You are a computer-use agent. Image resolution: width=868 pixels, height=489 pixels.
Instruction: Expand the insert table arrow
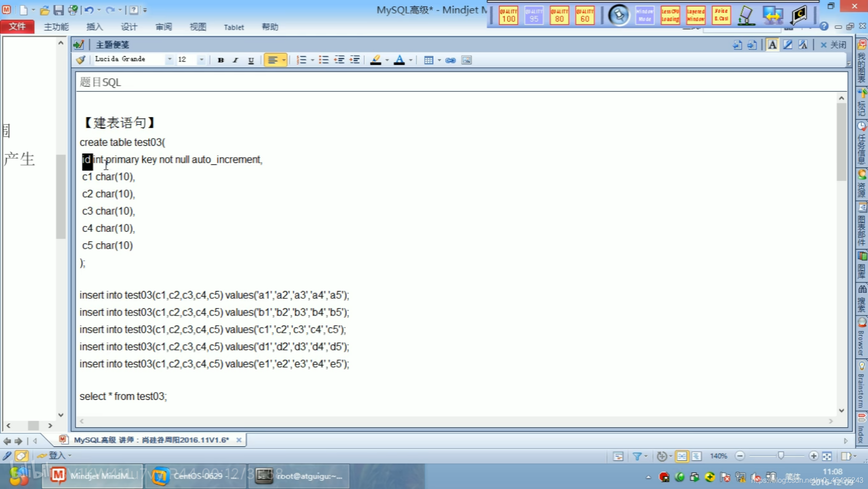click(x=439, y=60)
